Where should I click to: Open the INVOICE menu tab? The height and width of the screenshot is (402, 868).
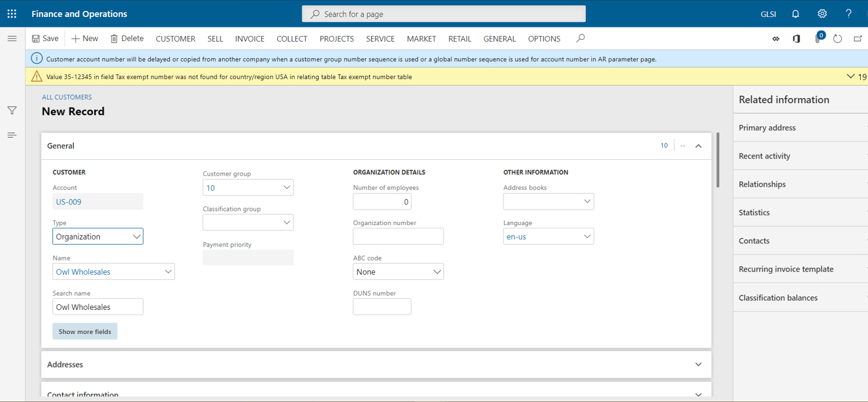point(249,39)
